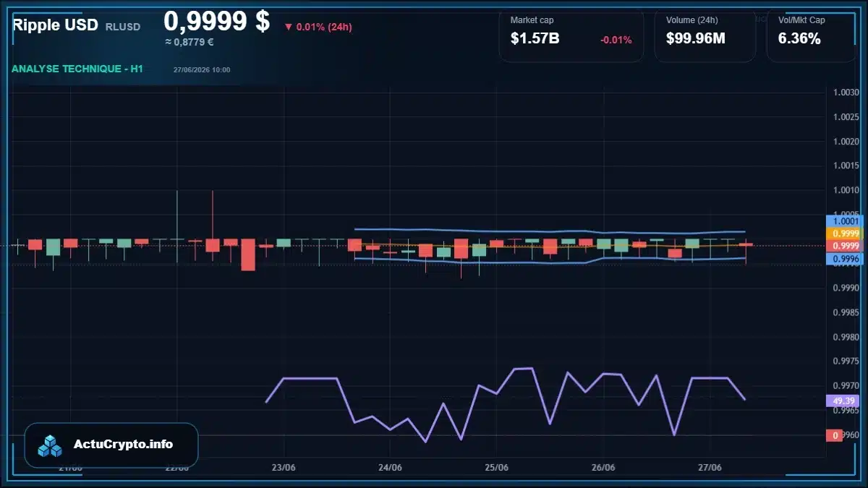Click the 1.0025 price axis label
The width and height of the screenshot is (868, 488).
point(846,117)
